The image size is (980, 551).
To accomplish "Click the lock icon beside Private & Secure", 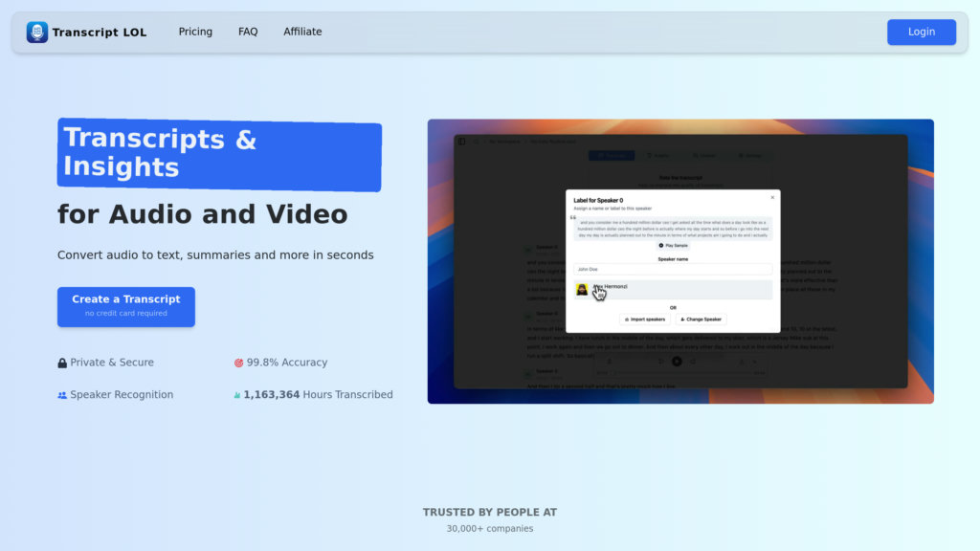I will point(62,364).
